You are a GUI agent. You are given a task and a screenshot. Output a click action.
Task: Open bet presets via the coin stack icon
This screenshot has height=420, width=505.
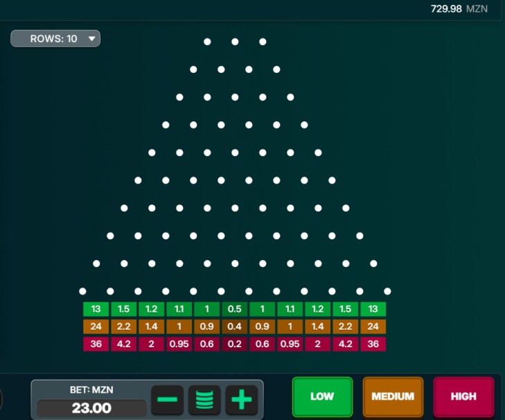click(204, 400)
